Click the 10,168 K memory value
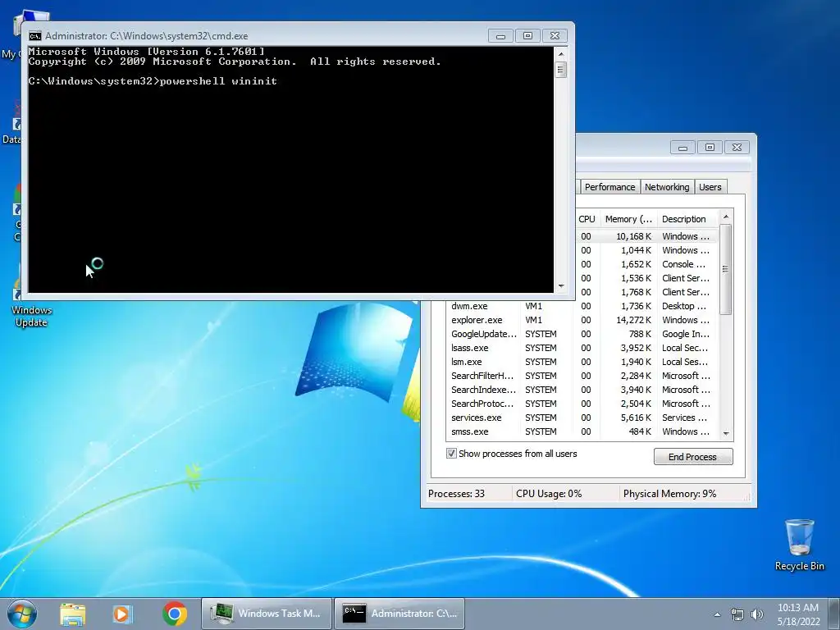Viewport: 840px width, 630px height. [x=634, y=236]
